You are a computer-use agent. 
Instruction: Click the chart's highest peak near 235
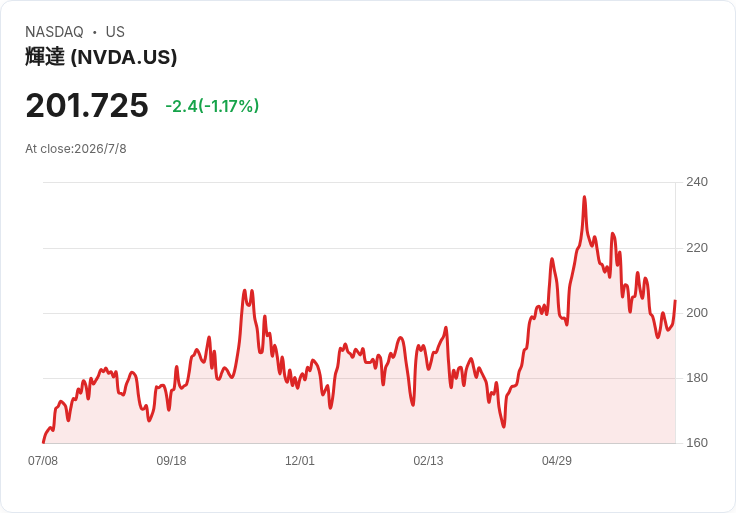click(584, 197)
